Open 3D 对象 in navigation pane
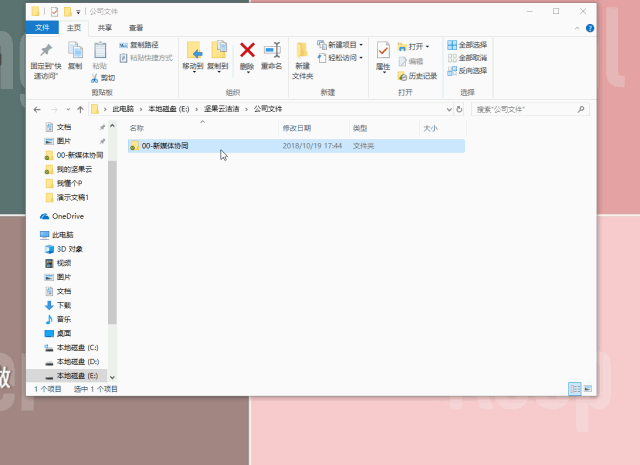640x465 pixels. (x=64, y=249)
